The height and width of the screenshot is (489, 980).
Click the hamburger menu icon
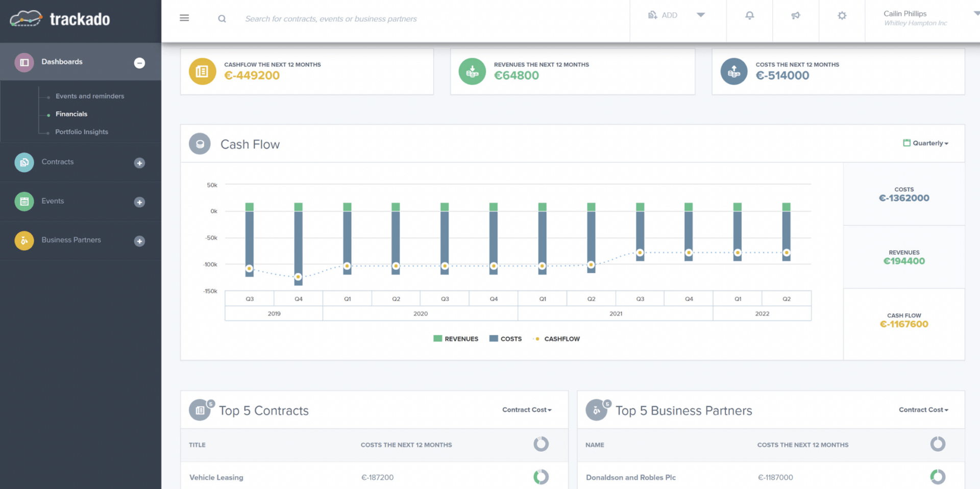tap(184, 17)
